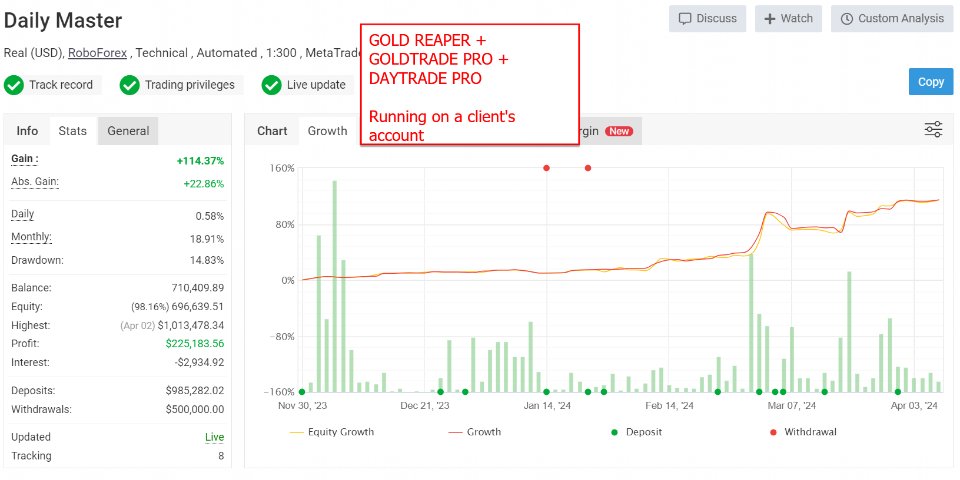Click the Apr 03, '24 axis date label
This screenshot has width=960, height=480.
(914, 405)
